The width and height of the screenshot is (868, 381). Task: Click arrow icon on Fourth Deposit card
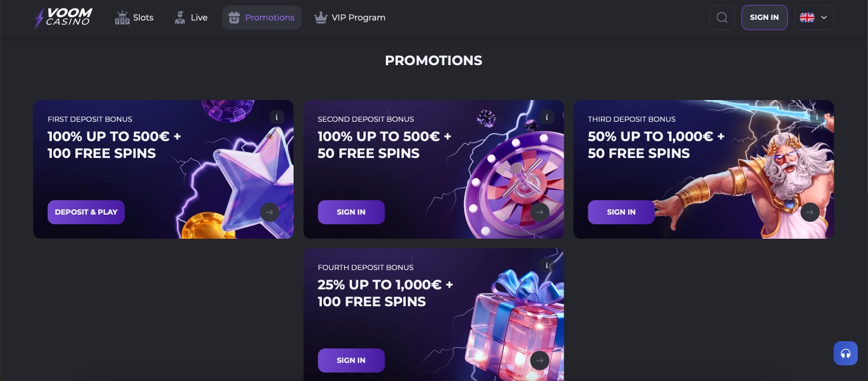(539, 361)
